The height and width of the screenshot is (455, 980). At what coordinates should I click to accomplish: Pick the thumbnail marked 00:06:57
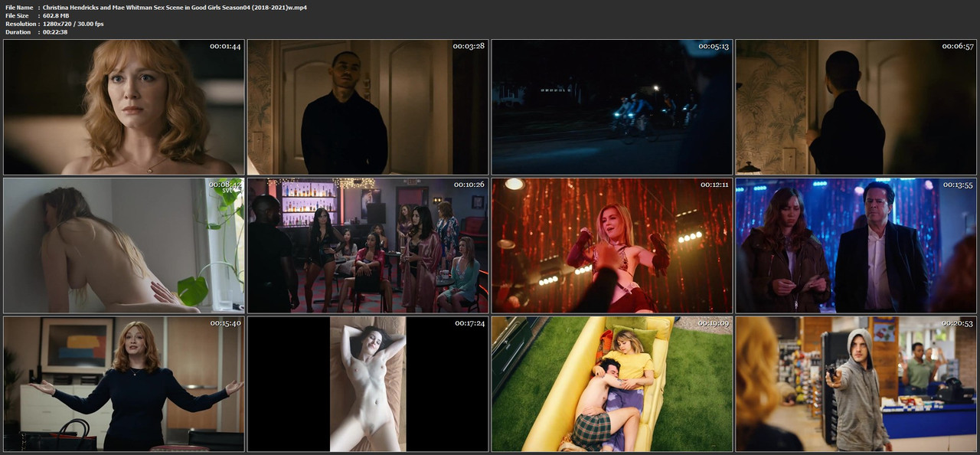[857, 107]
